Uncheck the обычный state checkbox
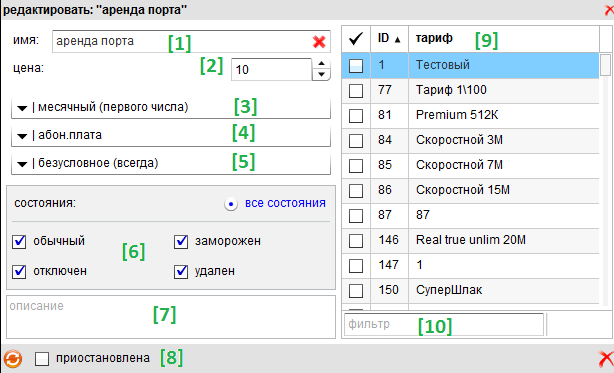Screen dimensions: 614x373 click(19, 241)
